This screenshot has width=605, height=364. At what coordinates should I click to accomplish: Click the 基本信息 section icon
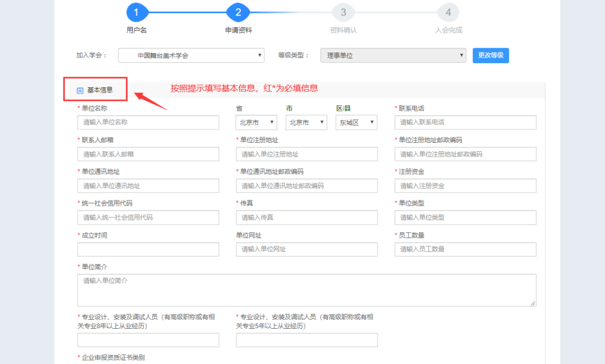pos(80,90)
